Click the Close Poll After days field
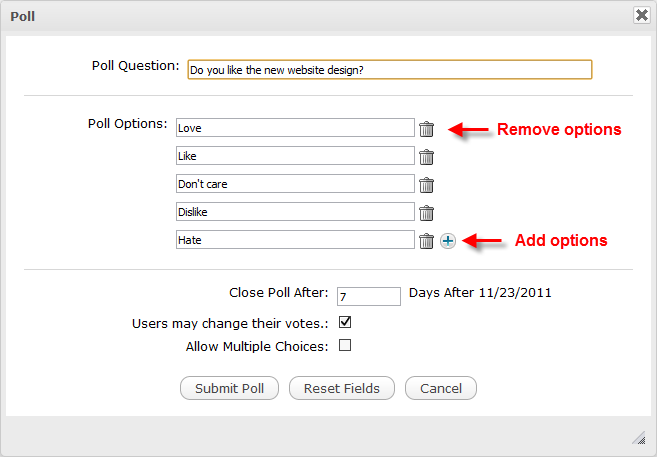Screen dimensions: 657x457 click(368, 296)
